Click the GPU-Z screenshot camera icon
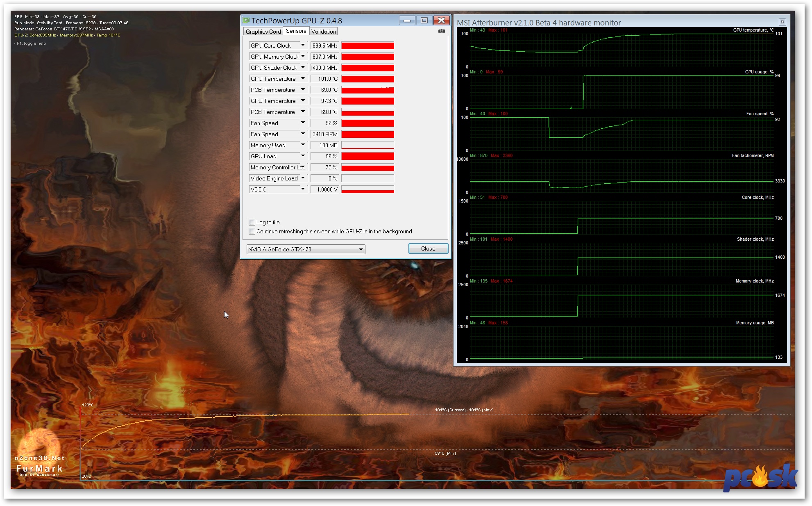This screenshot has width=812, height=506. pos(441,31)
